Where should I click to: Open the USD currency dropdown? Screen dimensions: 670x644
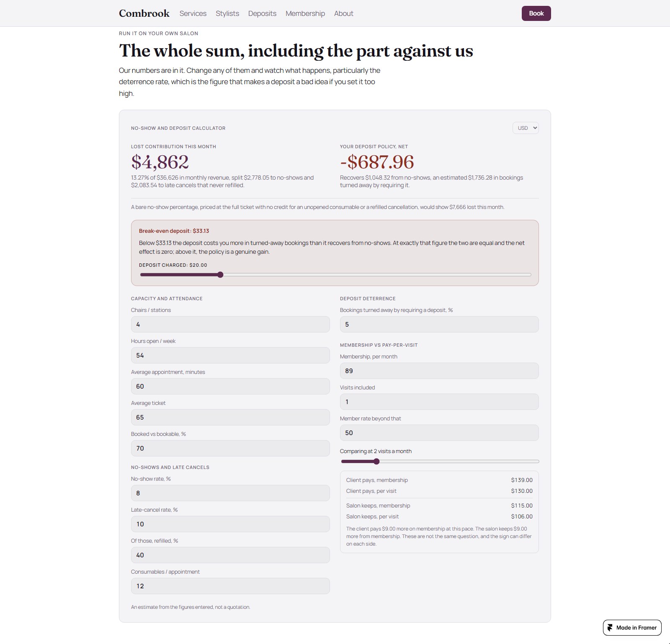(x=526, y=128)
